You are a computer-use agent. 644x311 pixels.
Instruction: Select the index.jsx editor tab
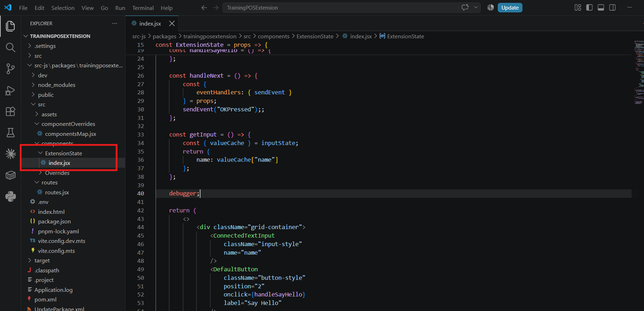[x=152, y=23]
